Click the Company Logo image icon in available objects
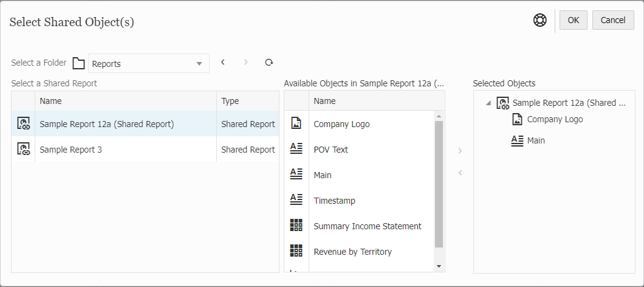This screenshot has width=644, height=287. click(296, 123)
